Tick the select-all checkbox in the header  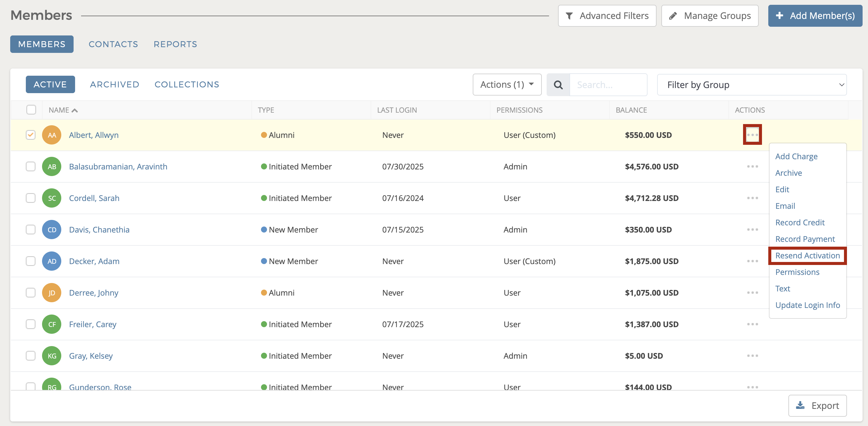coord(31,110)
